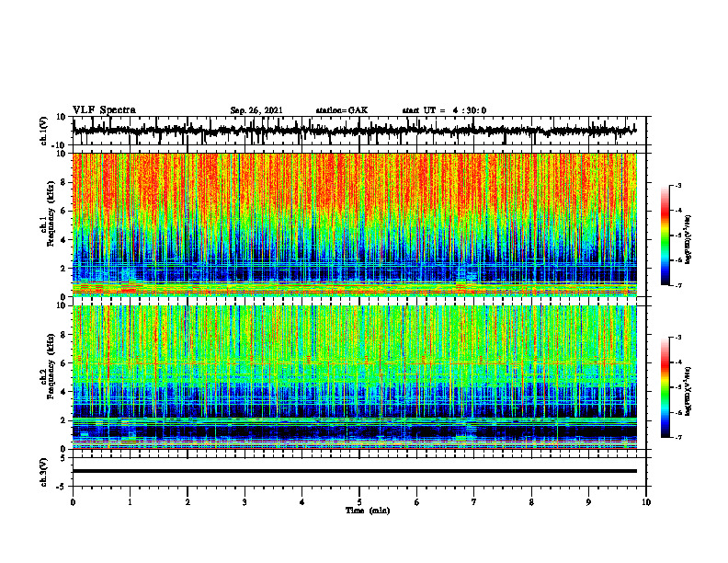Click the ch.1 color scale bar
The width and height of the screenshot is (728, 563).
click(665, 236)
